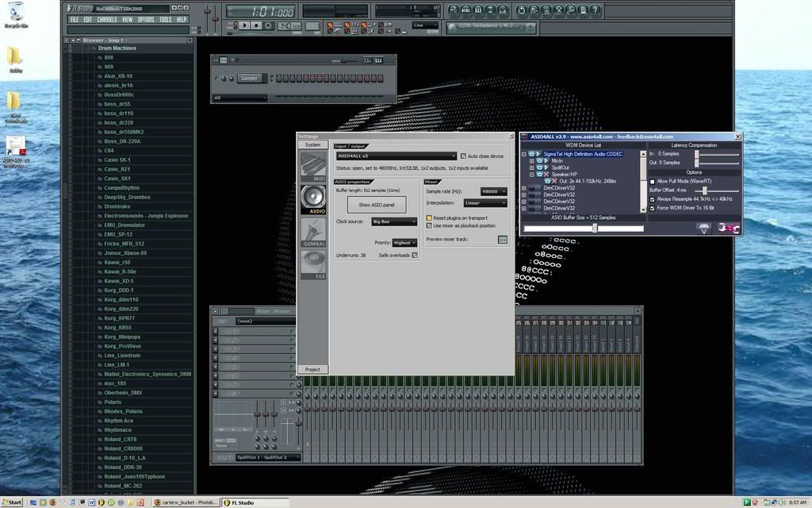Click the Project button in Settings
Image resolution: width=812 pixels, height=508 pixels.
(312, 370)
